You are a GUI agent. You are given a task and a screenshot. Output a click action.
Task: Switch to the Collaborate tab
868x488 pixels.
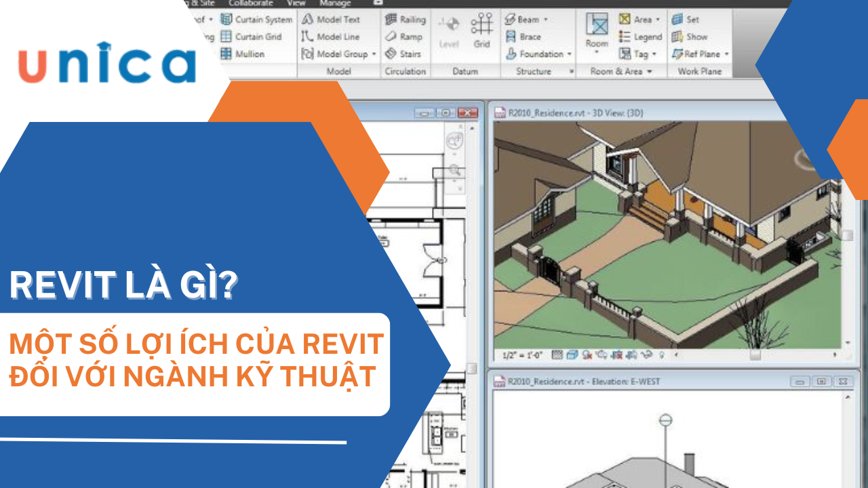(x=250, y=3)
